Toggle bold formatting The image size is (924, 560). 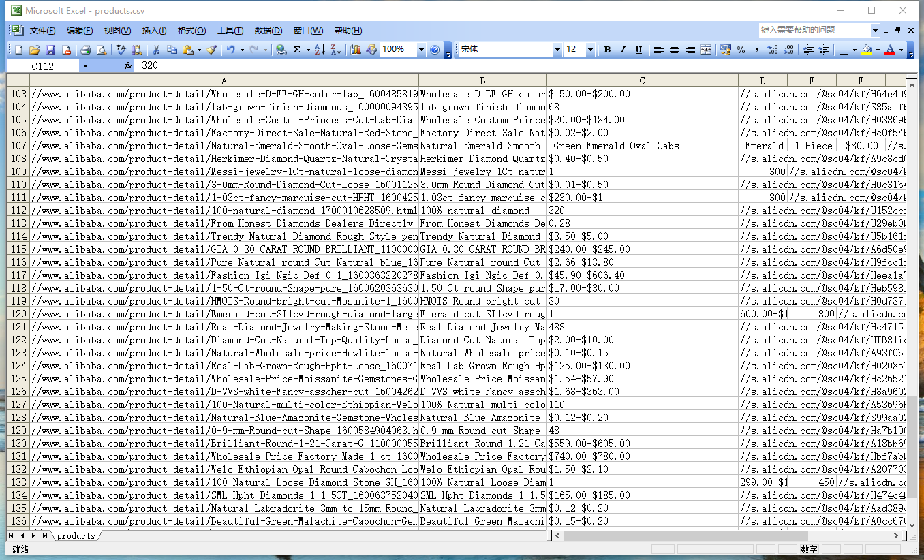pos(606,50)
